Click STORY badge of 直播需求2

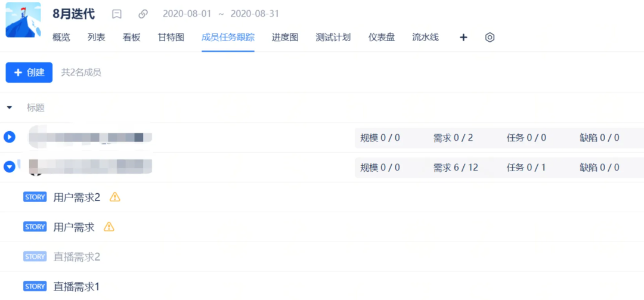tap(35, 257)
